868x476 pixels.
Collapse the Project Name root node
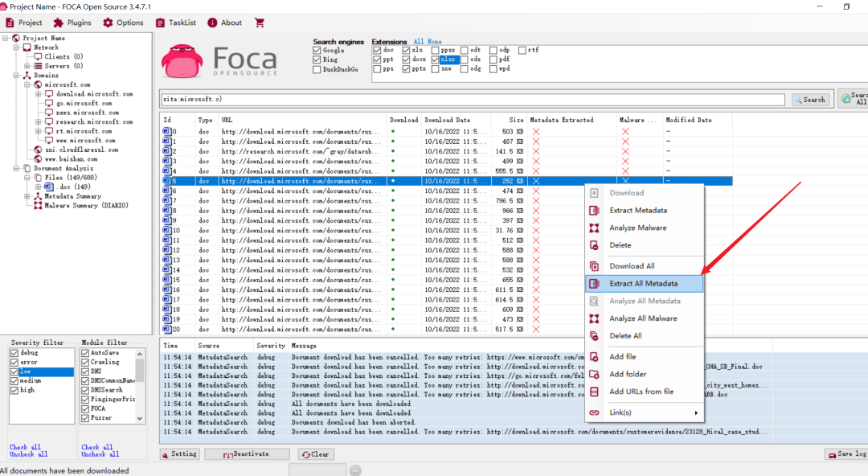(x=6, y=39)
